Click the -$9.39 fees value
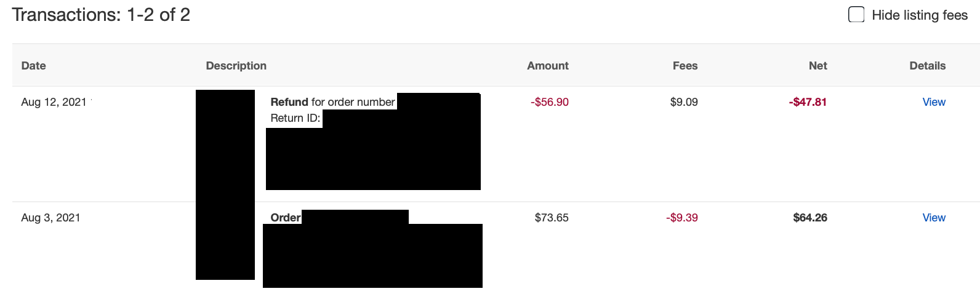 (682, 218)
